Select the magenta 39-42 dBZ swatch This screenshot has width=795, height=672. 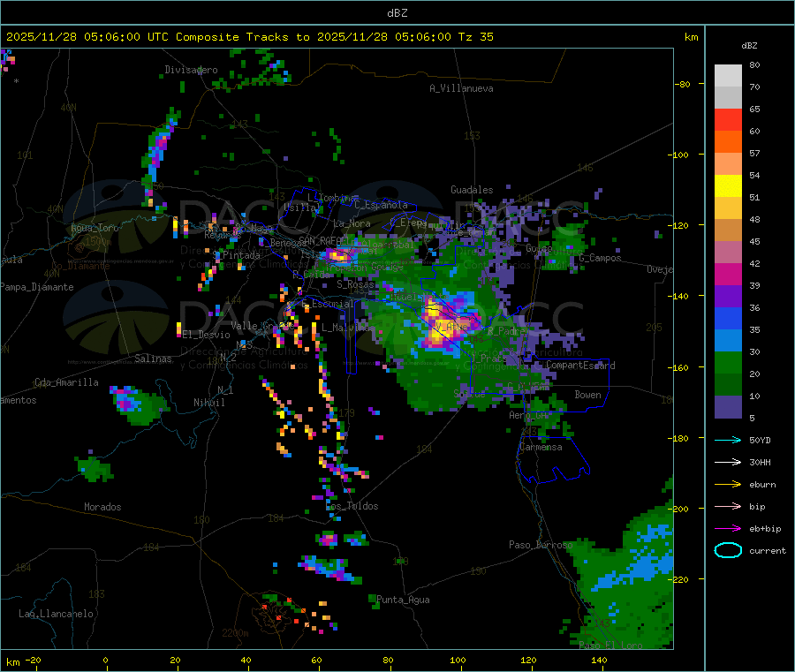728,274
